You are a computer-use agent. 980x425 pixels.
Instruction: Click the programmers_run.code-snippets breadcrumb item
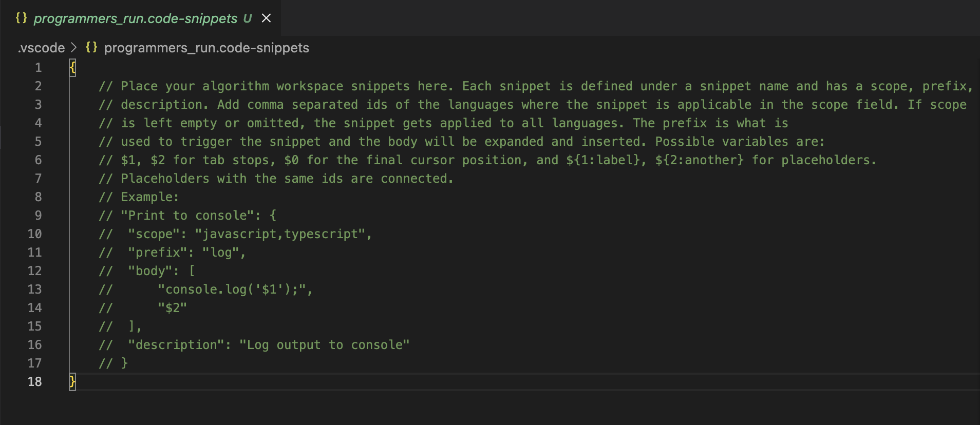tap(206, 48)
